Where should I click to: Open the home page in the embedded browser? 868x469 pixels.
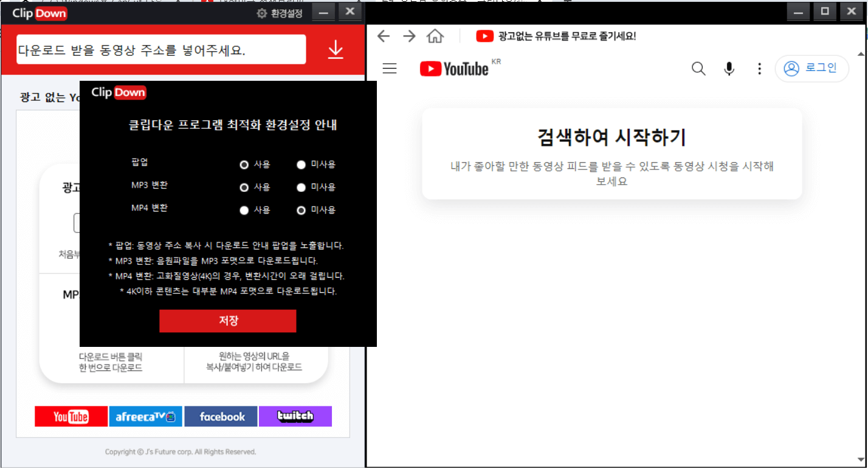pos(435,36)
